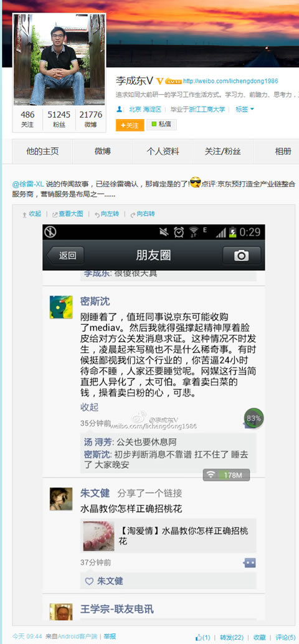
Task: Expand the 标签 dropdown
Action: click(x=245, y=109)
